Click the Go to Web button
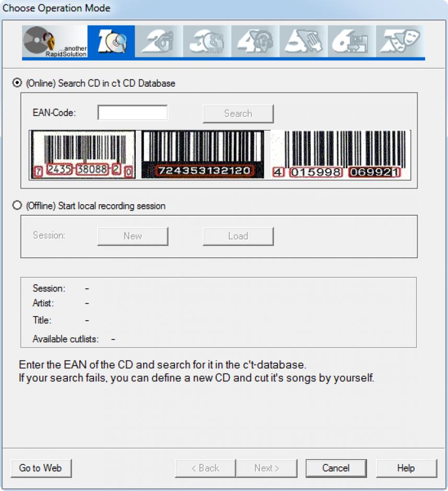The width and height of the screenshot is (448, 491). point(41,468)
